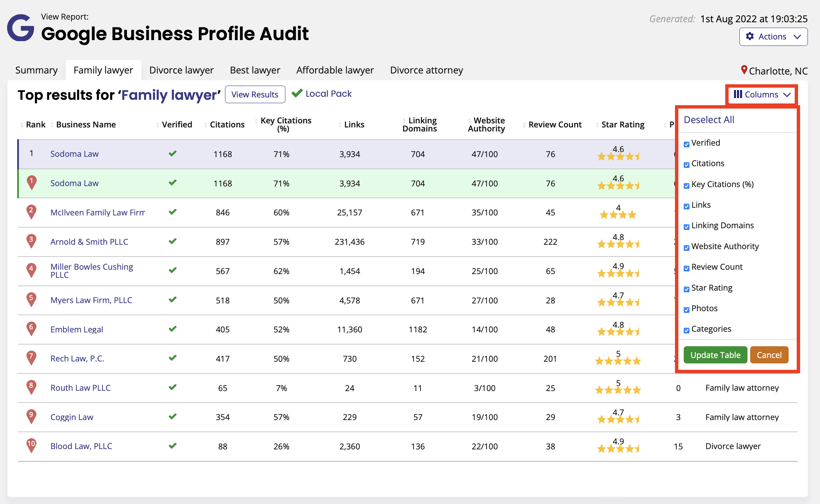Open the Divorce attorney tab
The height and width of the screenshot is (504, 820).
click(426, 70)
